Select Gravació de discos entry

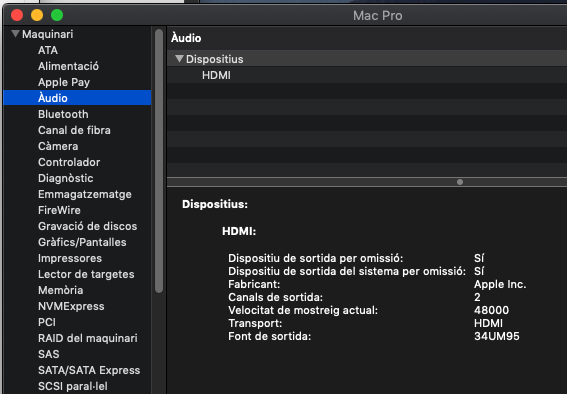pos(88,226)
